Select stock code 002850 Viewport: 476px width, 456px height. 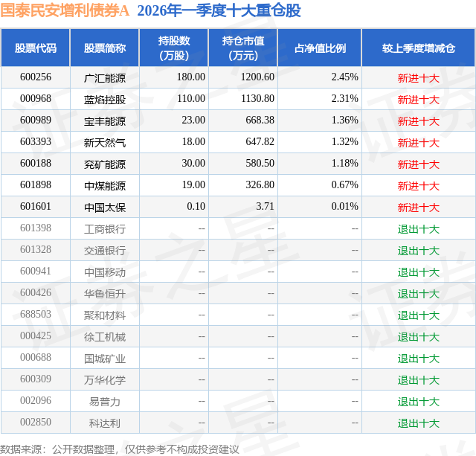point(36,422)
